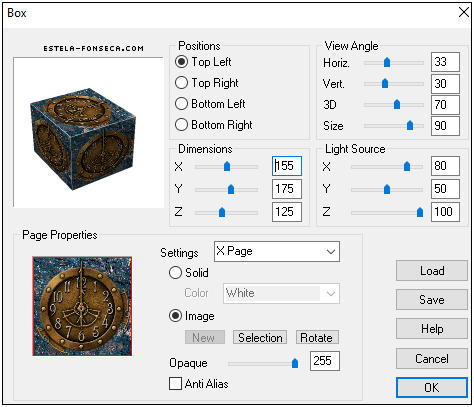474x407 pixels.
Task: Expand the Color White dropdown
Action: 281,293
